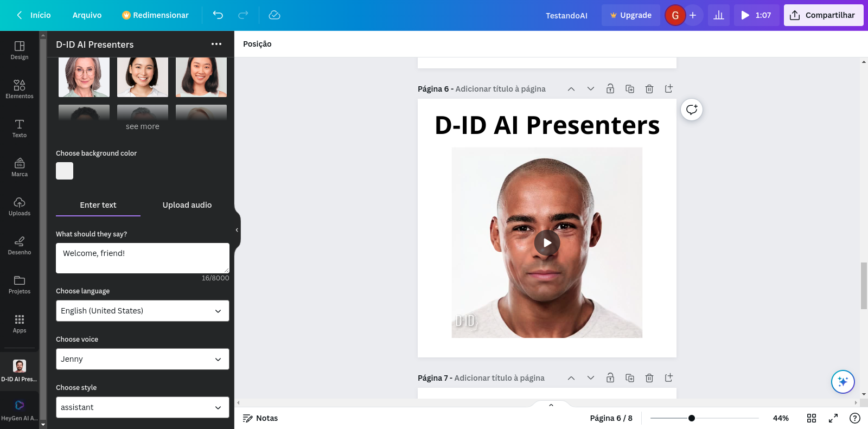Add a collaborator with plus icon

[693, 15]
